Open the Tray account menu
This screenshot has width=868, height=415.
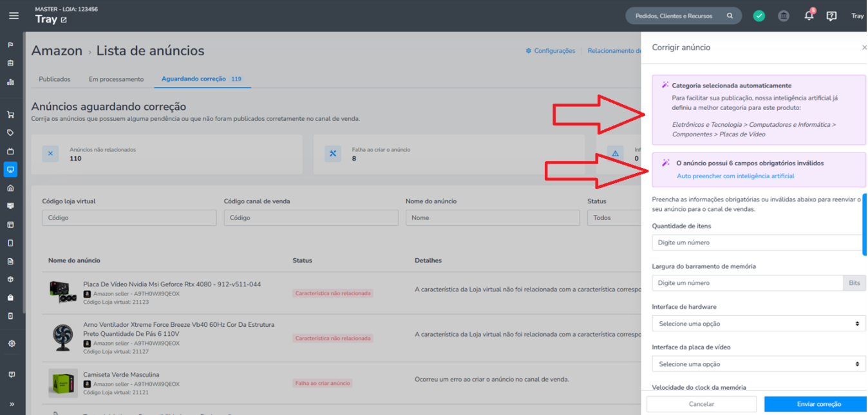tap(857, 16)
